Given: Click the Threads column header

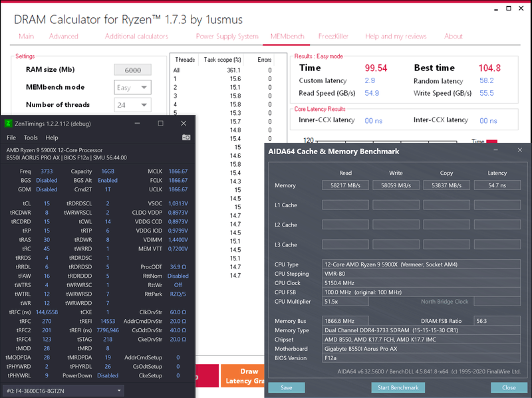Looking at the screenshot, I should (185, 60).
